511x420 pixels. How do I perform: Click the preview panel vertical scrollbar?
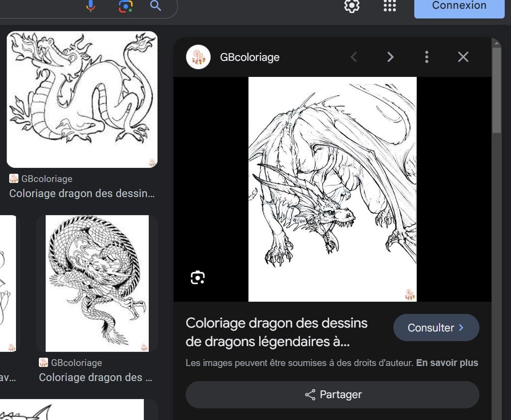pyautogui.click(x=497, y=90)
